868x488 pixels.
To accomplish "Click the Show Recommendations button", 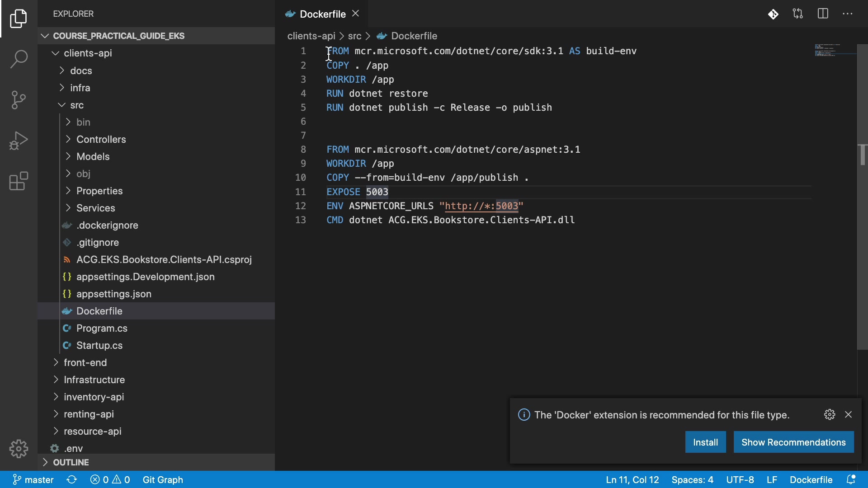I will pos(793,442).
